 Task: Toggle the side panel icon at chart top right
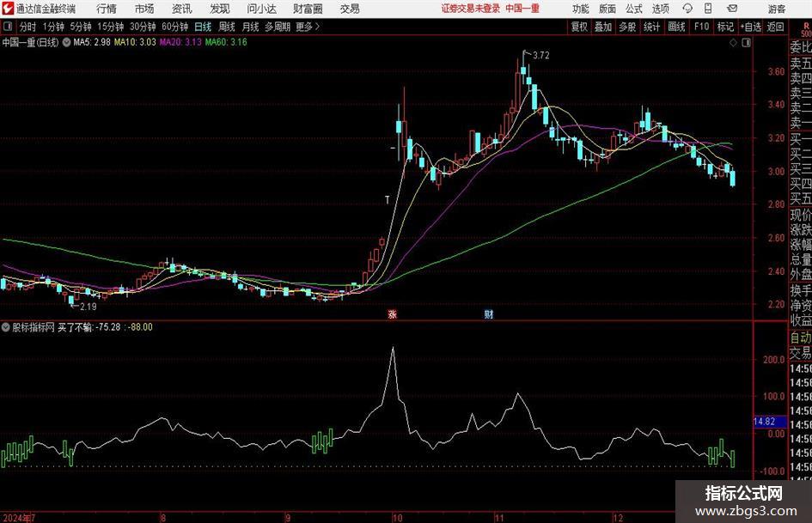pos(746,43)
